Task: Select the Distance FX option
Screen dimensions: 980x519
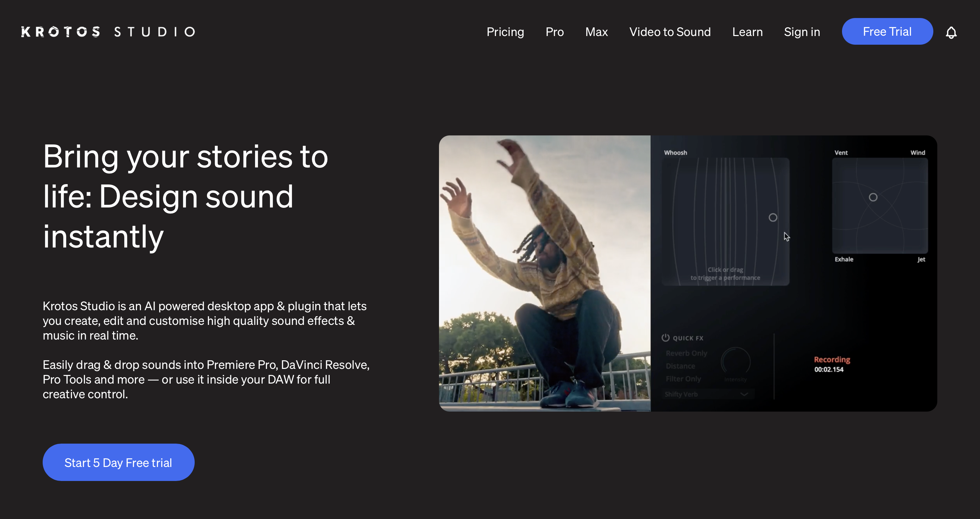Action: click(x=680, y=366)
